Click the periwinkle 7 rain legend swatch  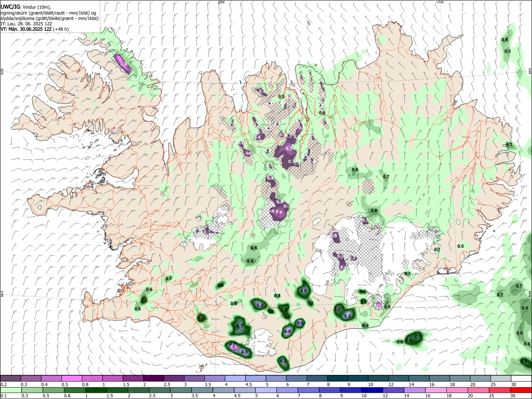(x=308, y=390)
